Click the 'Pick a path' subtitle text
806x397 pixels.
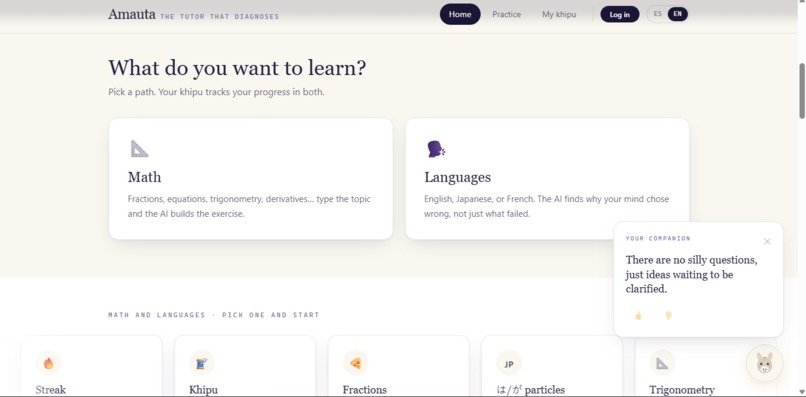pos(216,93)
